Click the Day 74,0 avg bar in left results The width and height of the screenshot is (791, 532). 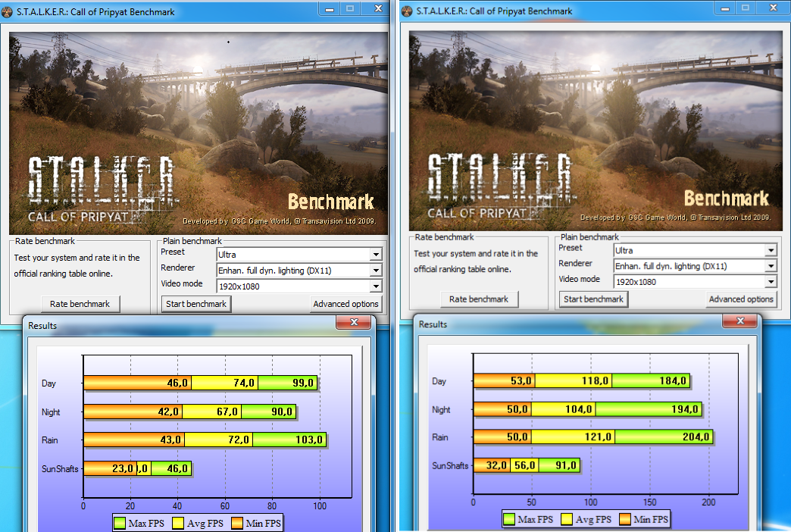[x=225, y=383]
